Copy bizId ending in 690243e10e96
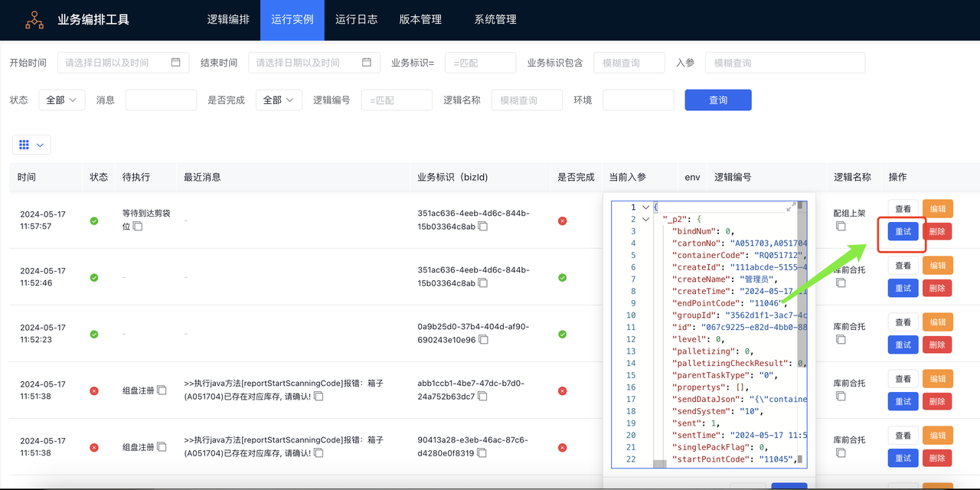Image resolution: width=980 pixels, height=490 pixels. point(483,340)
